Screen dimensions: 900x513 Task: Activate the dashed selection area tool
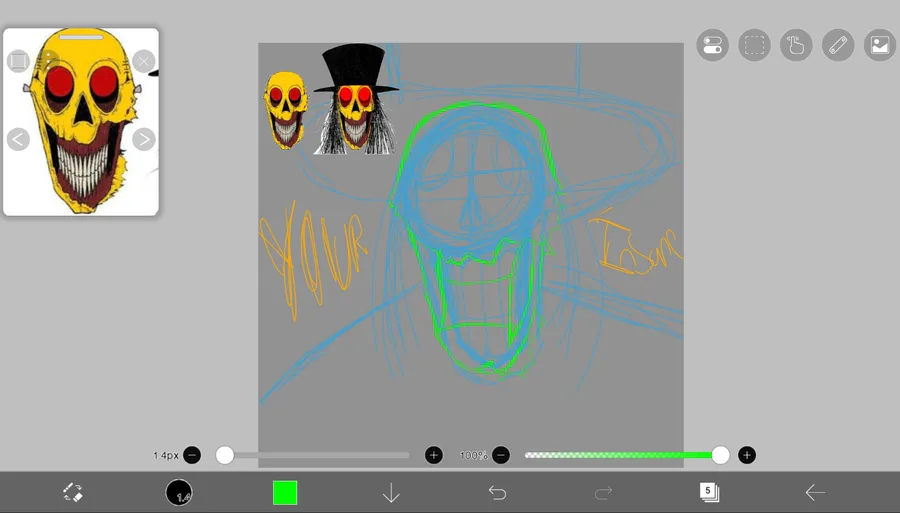point(754,45)
